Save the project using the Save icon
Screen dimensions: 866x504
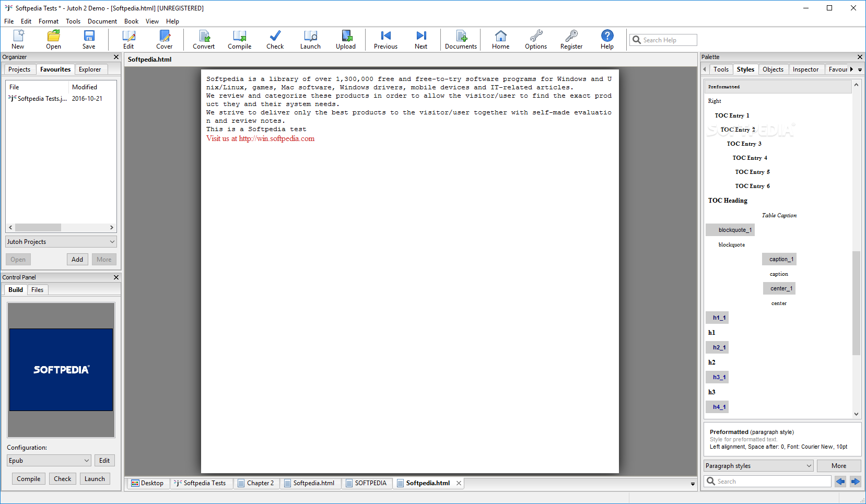point(89,40)
